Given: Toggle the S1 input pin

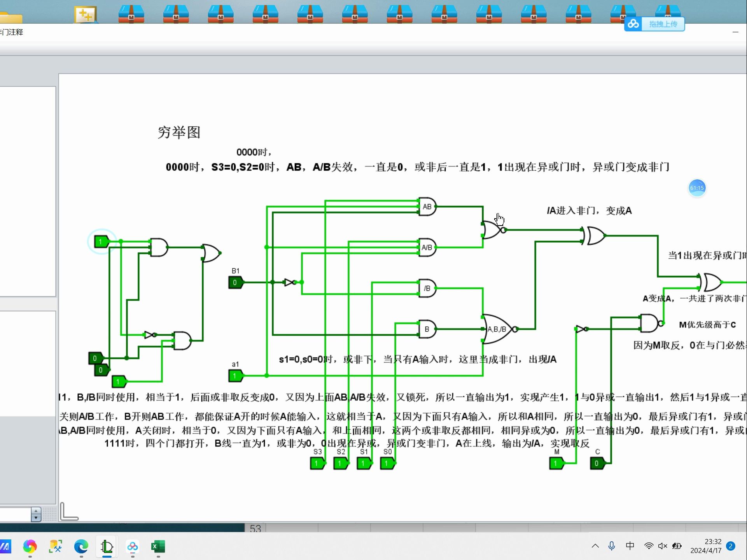Looking at the screenshot, I should coord(364,463).
